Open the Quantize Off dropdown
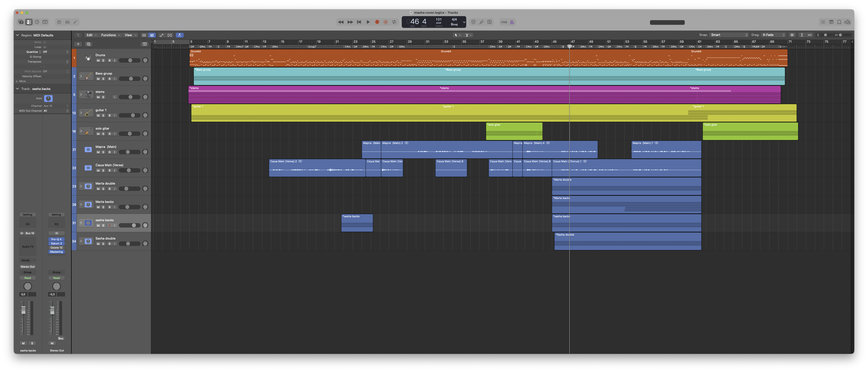 tap(56, 52)
